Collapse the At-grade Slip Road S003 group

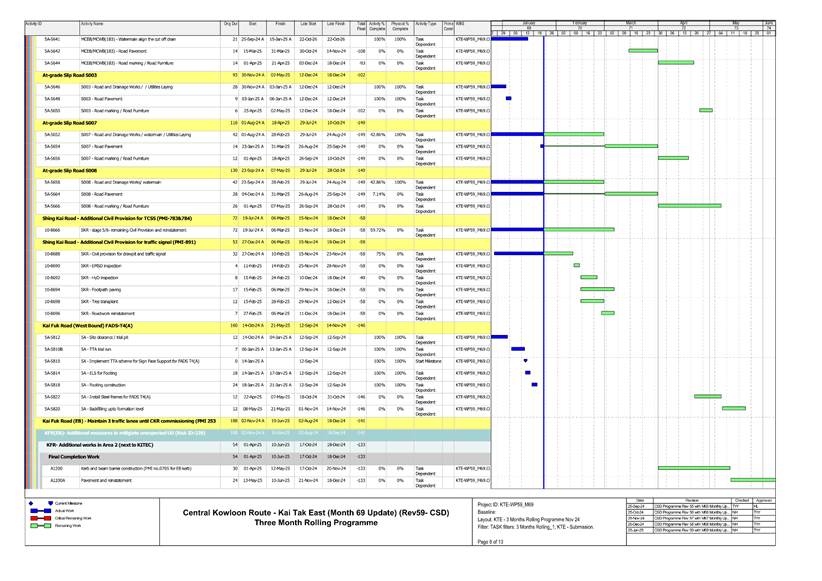(x=69, y=75)
